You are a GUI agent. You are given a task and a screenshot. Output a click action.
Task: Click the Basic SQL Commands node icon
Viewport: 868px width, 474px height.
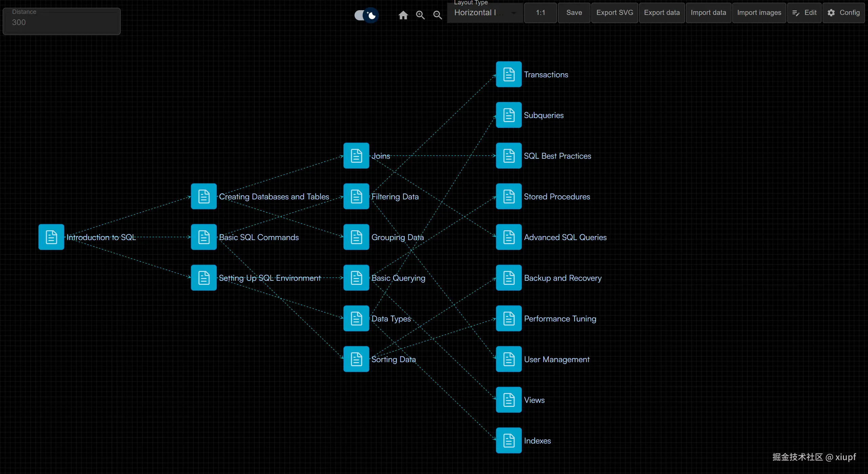204,237
